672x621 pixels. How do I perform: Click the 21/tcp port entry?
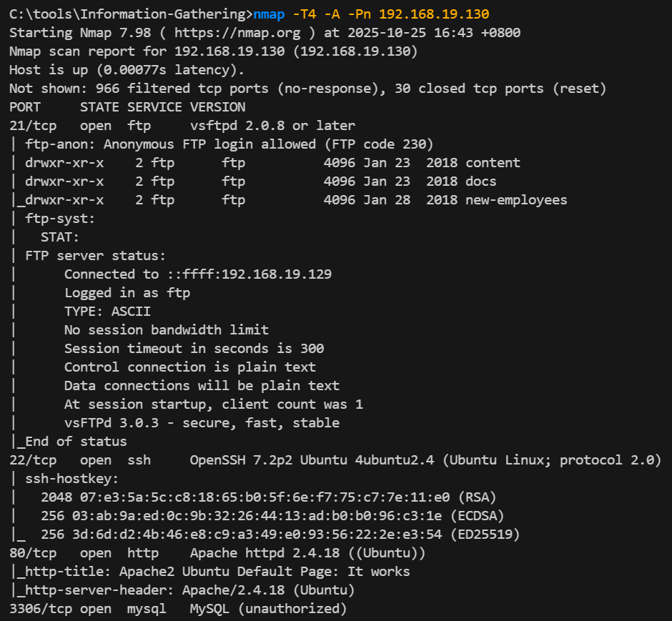pos(32,126)
